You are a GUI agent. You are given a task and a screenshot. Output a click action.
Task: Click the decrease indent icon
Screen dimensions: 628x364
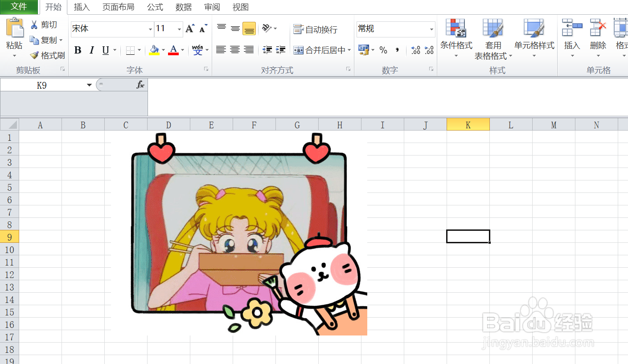[267, 50]
